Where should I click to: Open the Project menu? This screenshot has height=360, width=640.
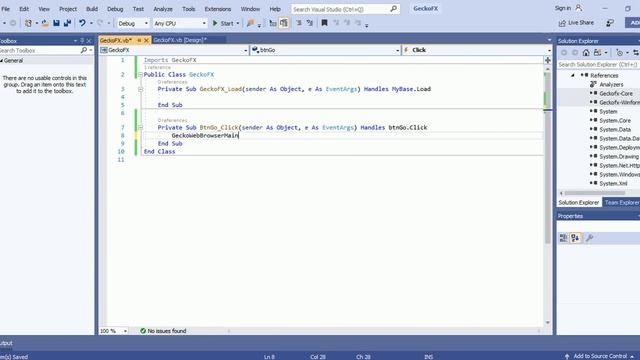coord(68,9)
